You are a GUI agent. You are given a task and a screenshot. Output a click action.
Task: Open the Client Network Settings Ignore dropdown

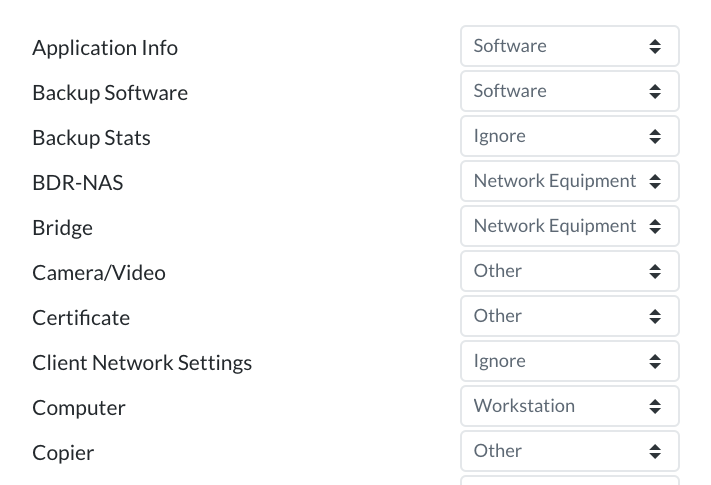[570, 361]
